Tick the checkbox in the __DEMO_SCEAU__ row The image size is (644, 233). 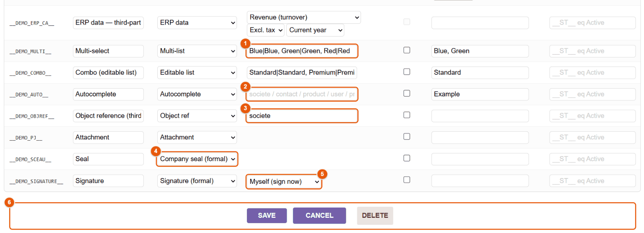tap(407, 158)
